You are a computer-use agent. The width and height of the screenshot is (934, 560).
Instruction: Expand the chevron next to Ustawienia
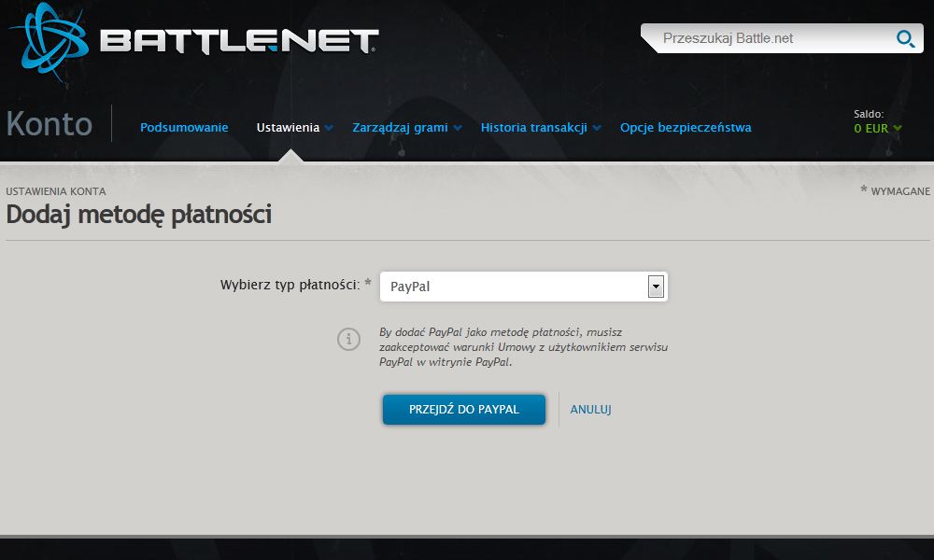tap(330, 129)
